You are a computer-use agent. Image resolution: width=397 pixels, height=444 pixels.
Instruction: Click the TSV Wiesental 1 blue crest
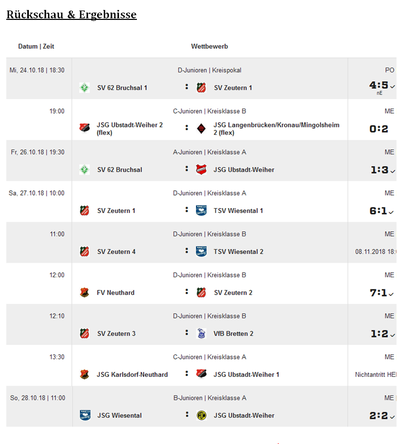[x=201, y=211]
